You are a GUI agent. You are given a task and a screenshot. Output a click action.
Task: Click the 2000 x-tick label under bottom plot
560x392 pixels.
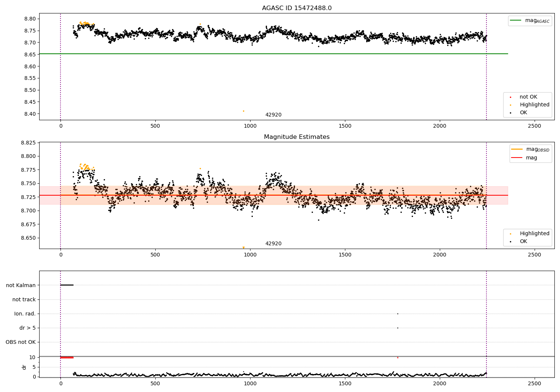[x=440, y=383]
